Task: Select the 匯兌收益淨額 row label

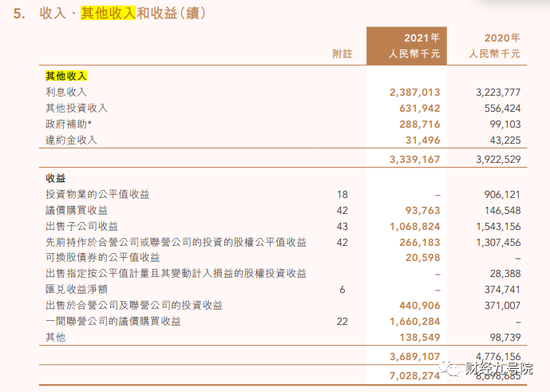Action: pyautogui.click(x=76, y=289)
